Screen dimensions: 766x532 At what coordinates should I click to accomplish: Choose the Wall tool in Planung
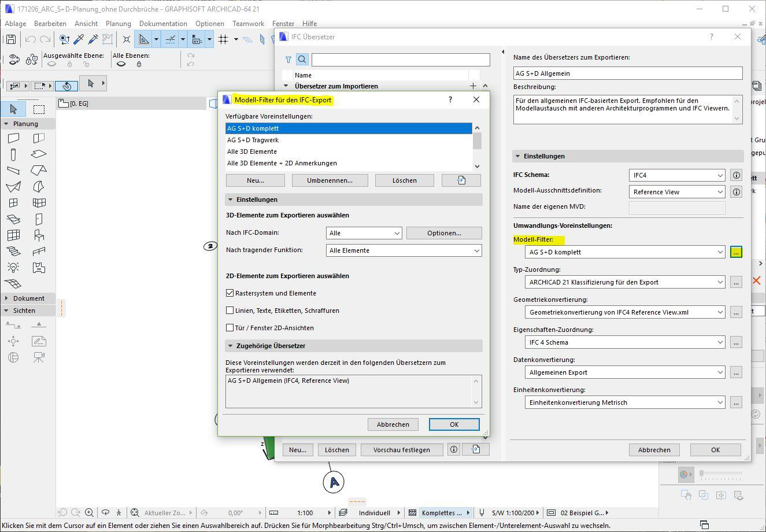(x=13, y=138)
